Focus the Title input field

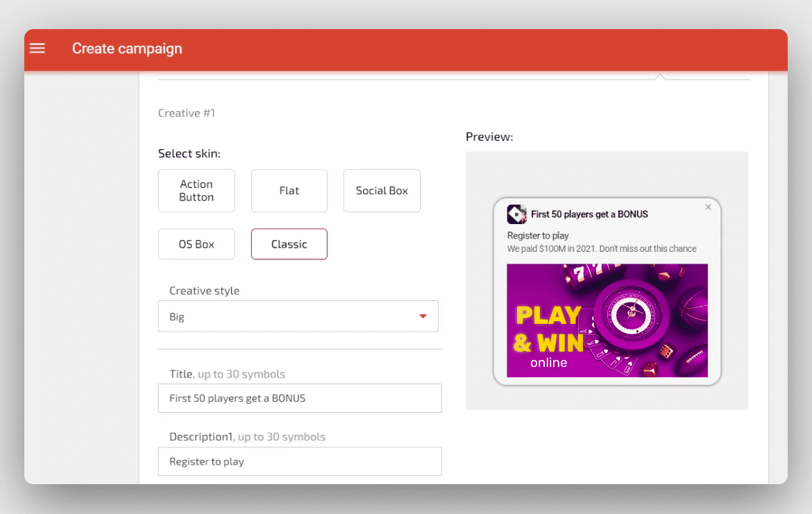click(x=300, y=398)
